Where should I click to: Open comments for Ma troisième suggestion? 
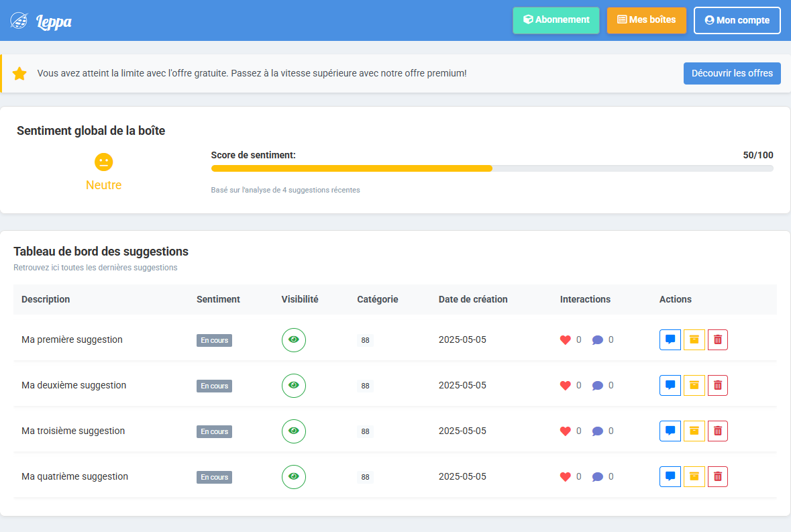click(x=670, y=431)
